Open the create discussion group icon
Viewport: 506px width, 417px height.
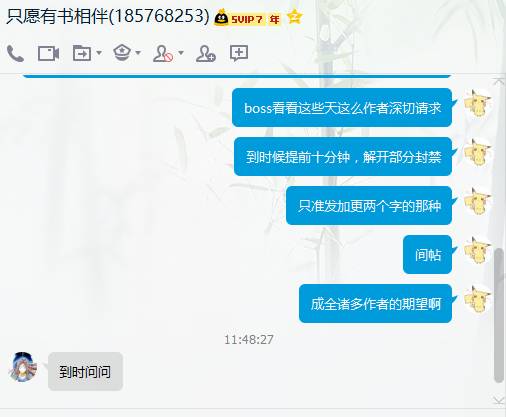(239, 53)
